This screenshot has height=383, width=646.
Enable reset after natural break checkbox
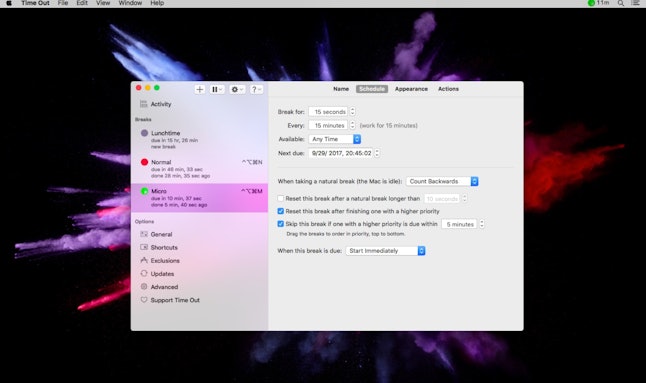click(281, 199)
